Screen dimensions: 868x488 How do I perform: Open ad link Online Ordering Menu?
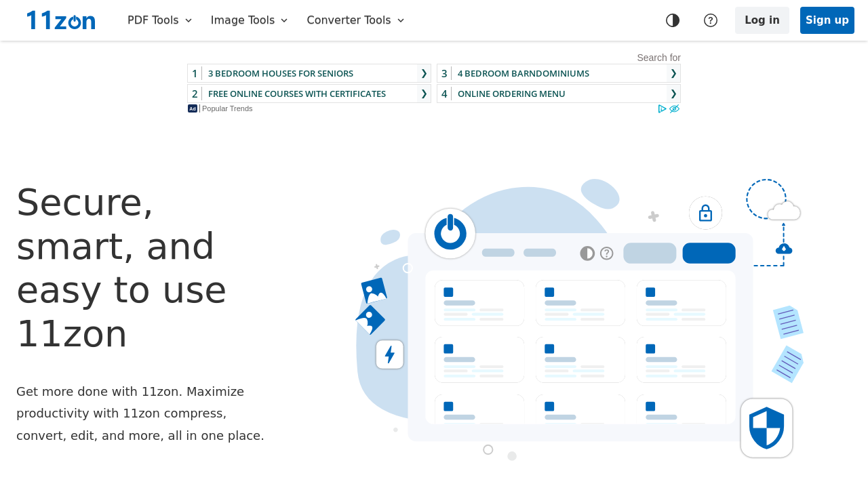(559, 94)
